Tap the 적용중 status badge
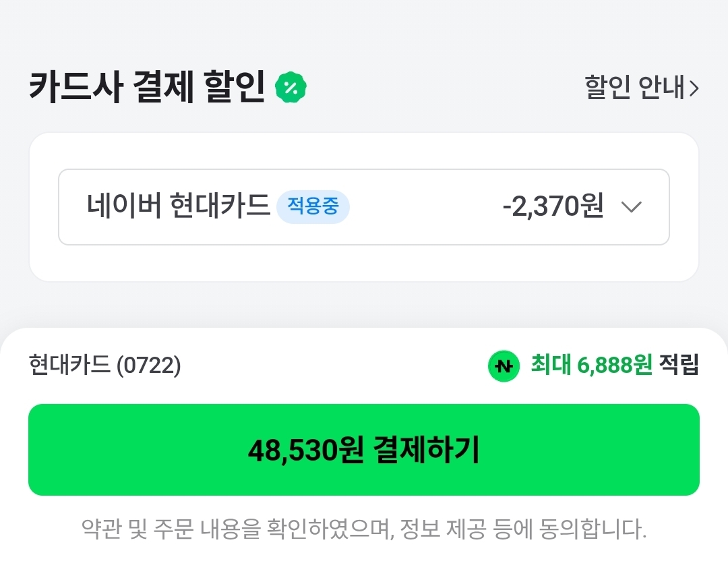The height and width of the screenshot is (582, 728). (x=313, y=206)
